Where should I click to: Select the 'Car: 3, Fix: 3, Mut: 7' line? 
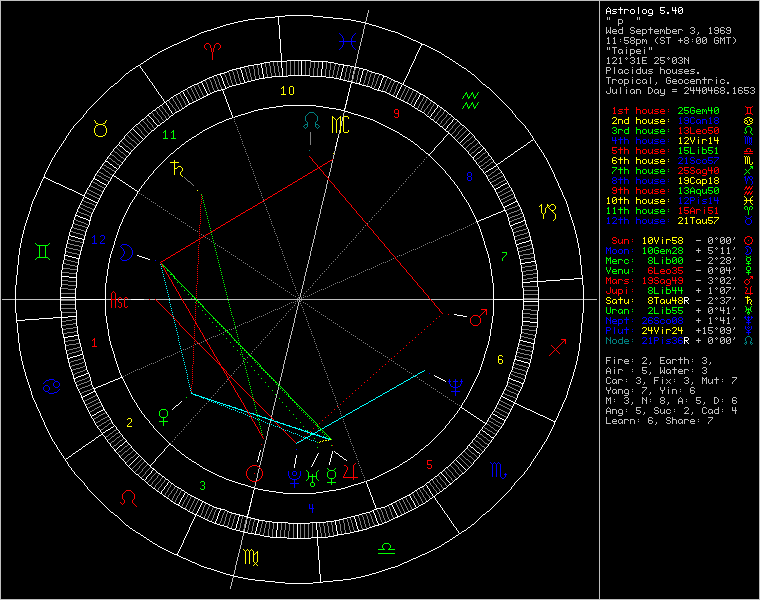[671, 381]
